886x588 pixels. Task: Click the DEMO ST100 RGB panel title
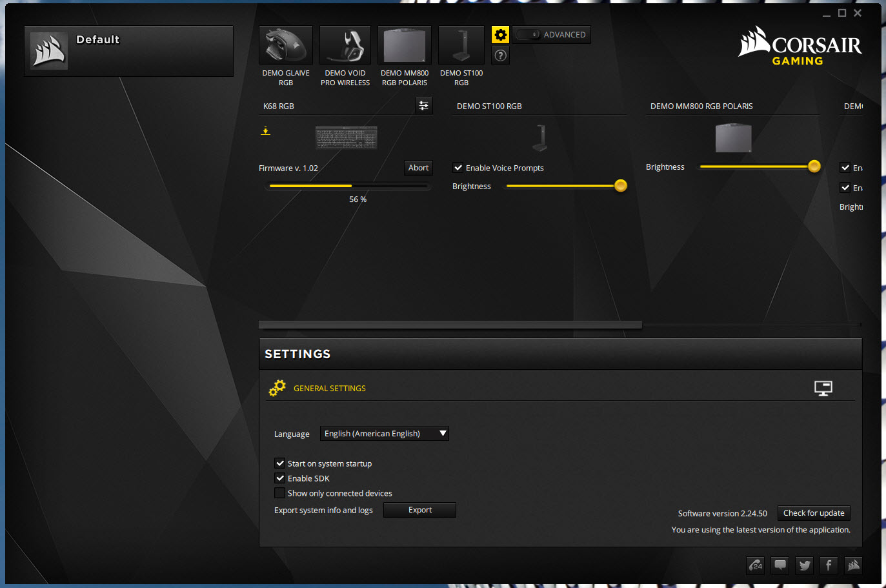pos(489,106)
